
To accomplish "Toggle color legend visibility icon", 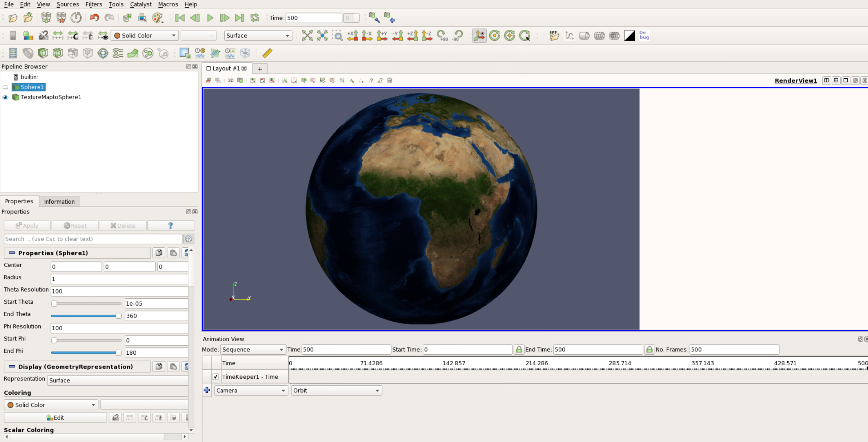I will pos(13,36).
